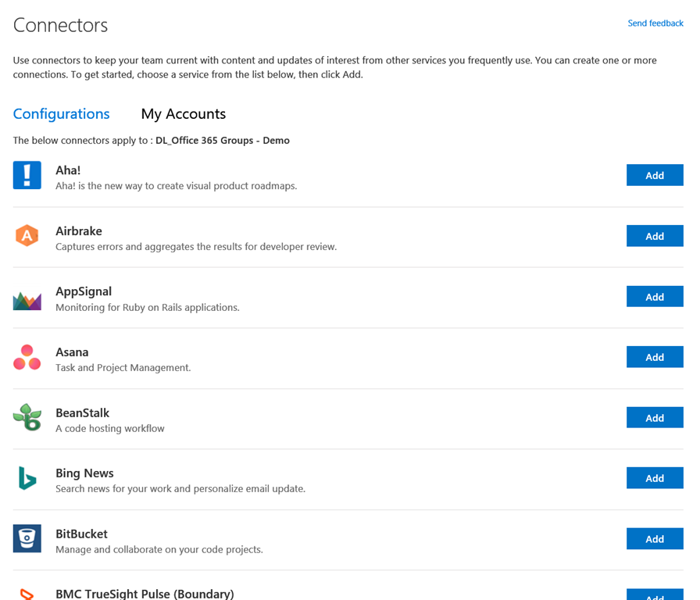Click the Bing News logo icon
The width and height of the screenshot is (700, 600).
click(x=27, y=478)
